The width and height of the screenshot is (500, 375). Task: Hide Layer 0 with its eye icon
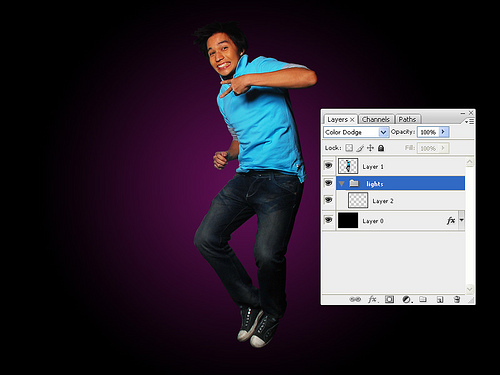point(329,220)
